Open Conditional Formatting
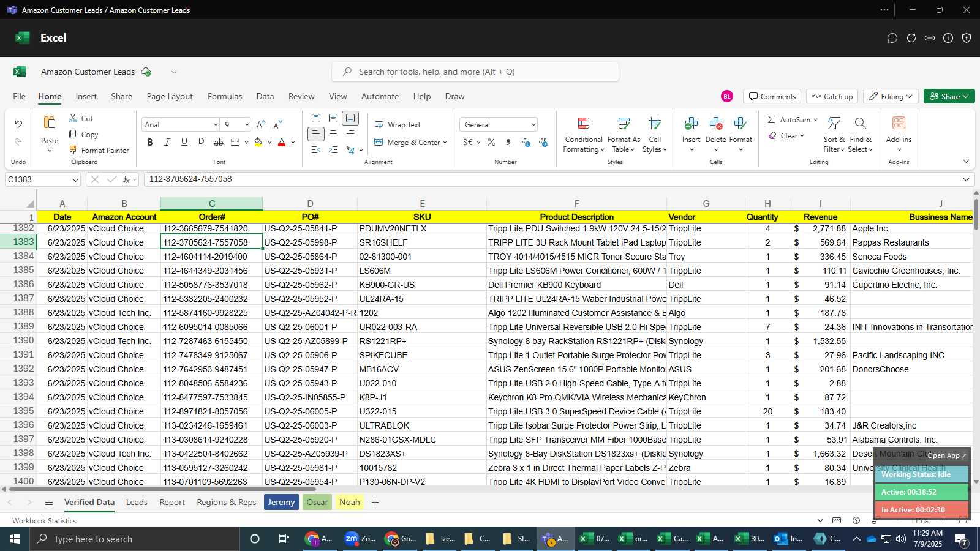 tap(584, 135)
